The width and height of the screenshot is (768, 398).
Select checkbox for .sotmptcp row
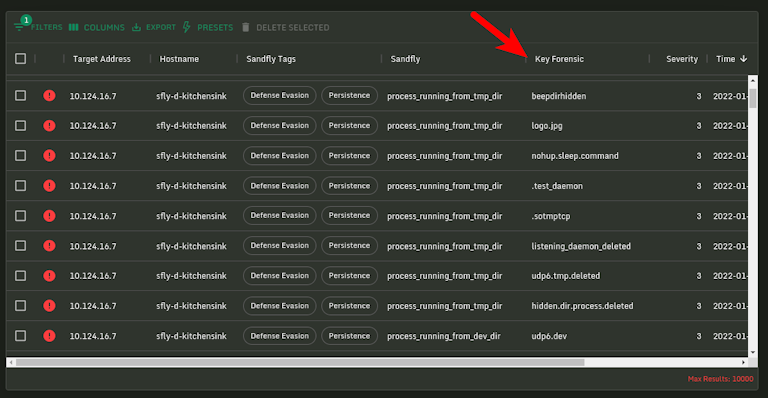21,216
